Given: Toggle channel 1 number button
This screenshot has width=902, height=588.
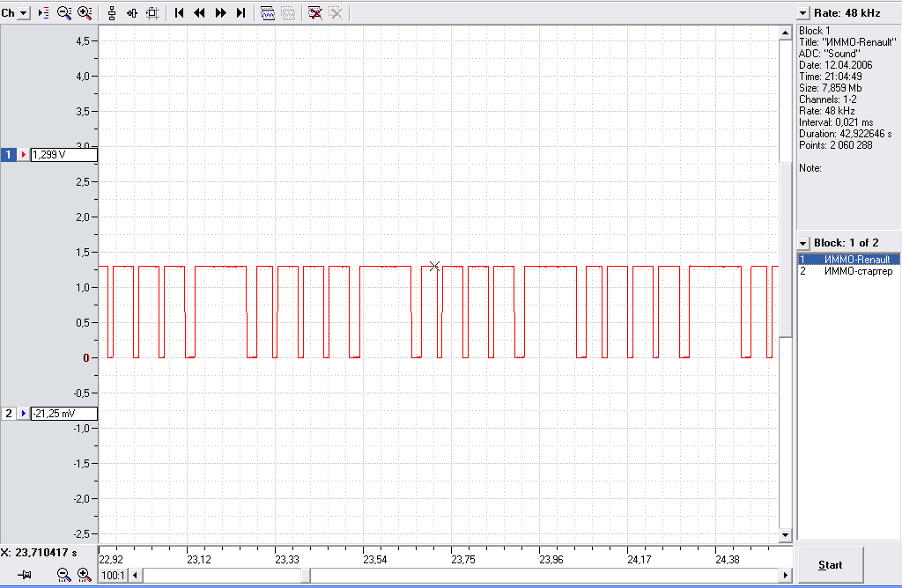Looking at the screenshot, I should point(8,155).
